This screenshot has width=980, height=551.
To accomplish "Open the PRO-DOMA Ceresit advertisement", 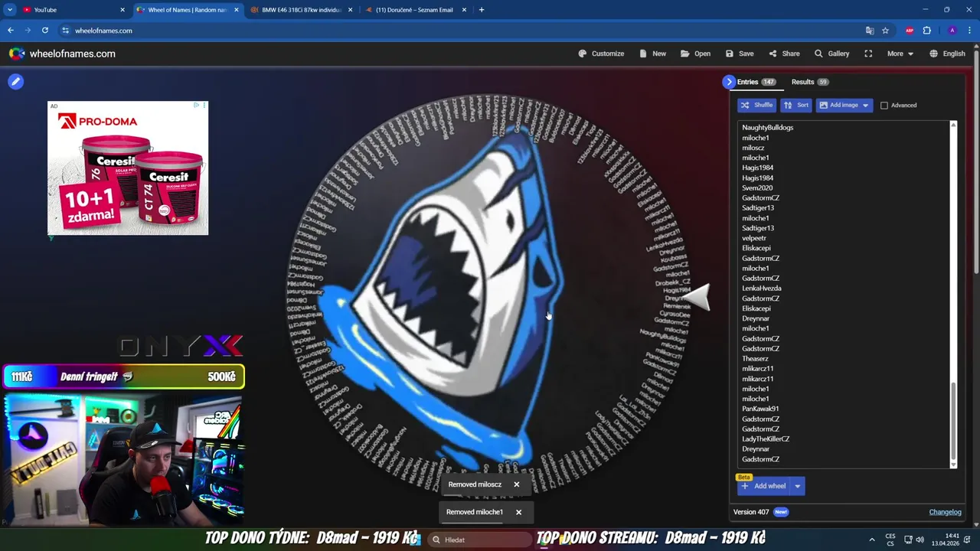I will (x=128, y=168).
